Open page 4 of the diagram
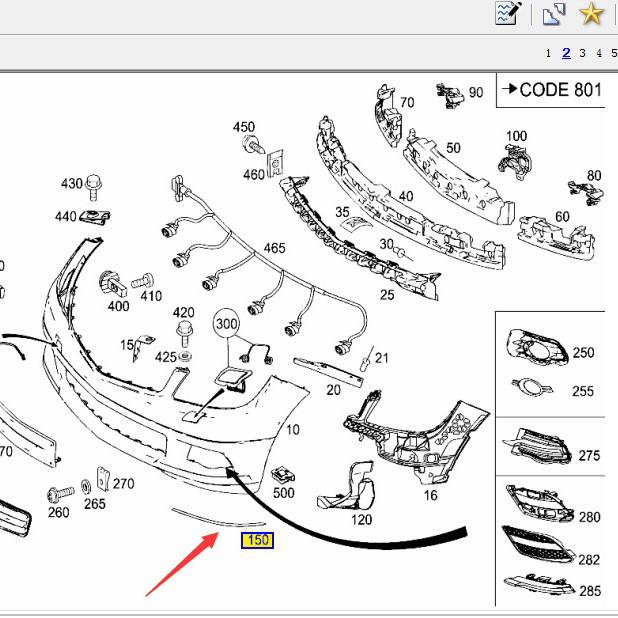618x618 pixels. point(599,53)
